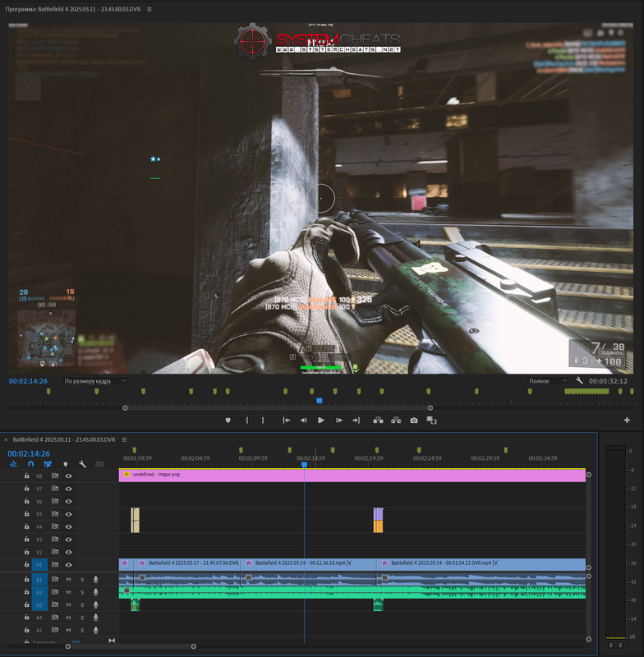
Task: Click sequence duration 00:05:32:12
Action: click(x=608, y=381)
